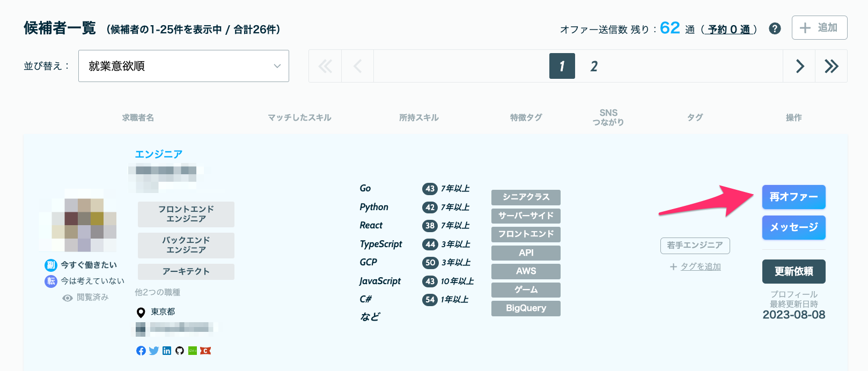The image size is (868, 371).
Task: Select page 2 in pagination
Action: pos(594,66)
